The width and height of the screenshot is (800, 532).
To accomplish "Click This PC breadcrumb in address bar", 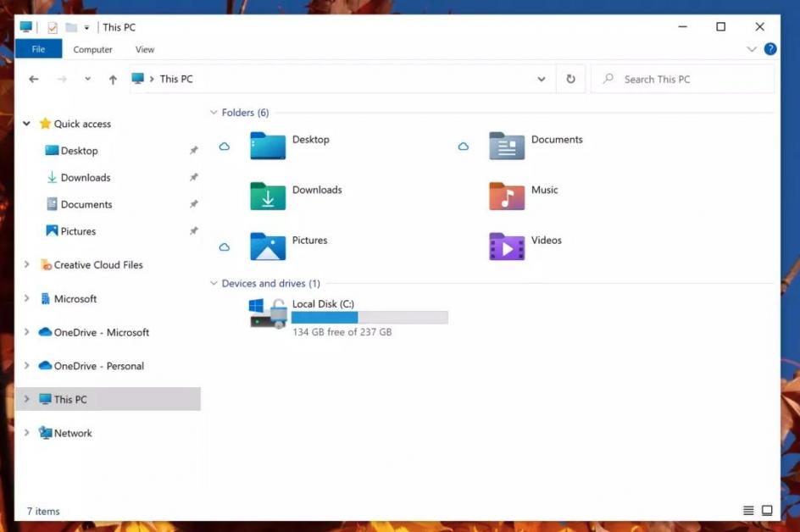I will point(176,79).
